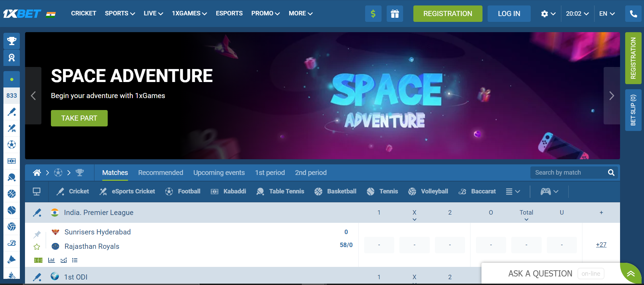This screenshot has width=644, height=285.
Task: Click the TAKE PART button
Action: pos(79,118)
